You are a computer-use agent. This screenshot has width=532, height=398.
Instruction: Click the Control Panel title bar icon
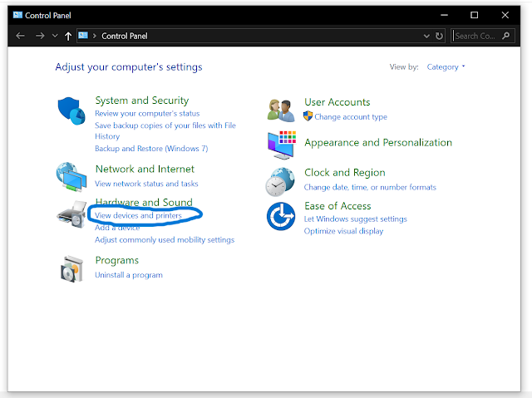pyautogui.click(x=17, y=15)
